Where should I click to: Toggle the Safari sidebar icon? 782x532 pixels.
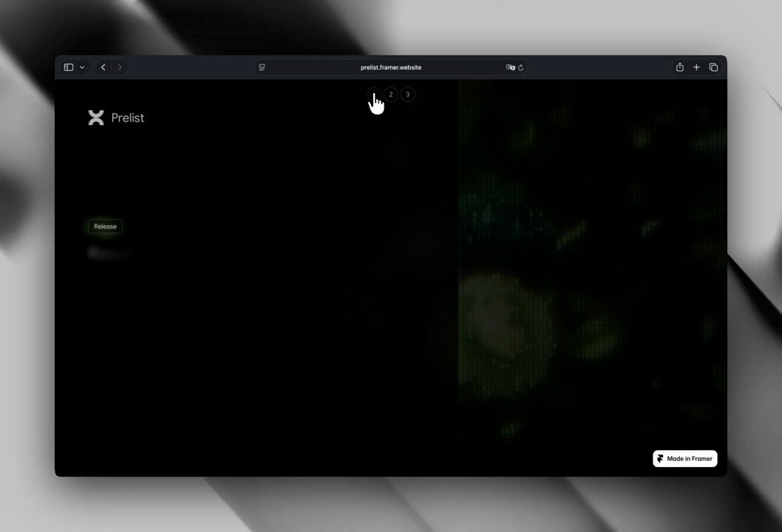point(69,67)
